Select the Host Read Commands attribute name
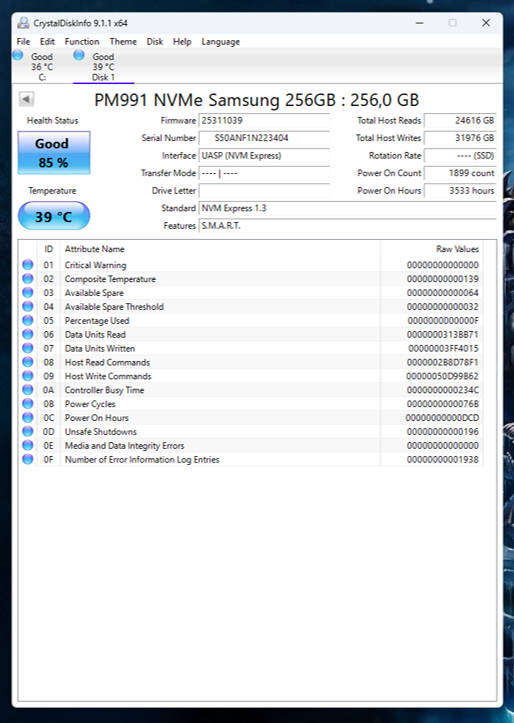This screenshot has width=514, height=723. [107, 362]
